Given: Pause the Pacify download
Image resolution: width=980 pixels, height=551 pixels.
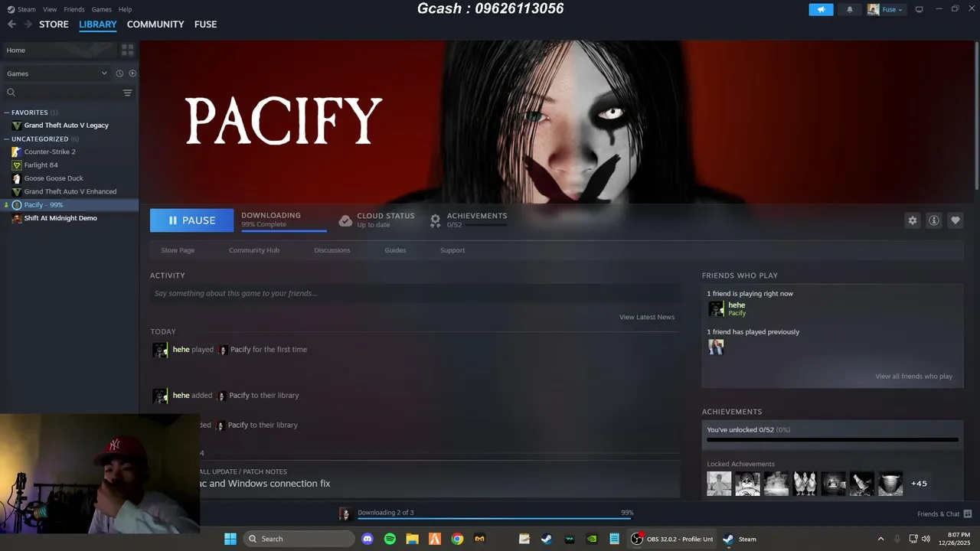Looking at the screenshot, I should pyautogui.click(x=191, y=220).
